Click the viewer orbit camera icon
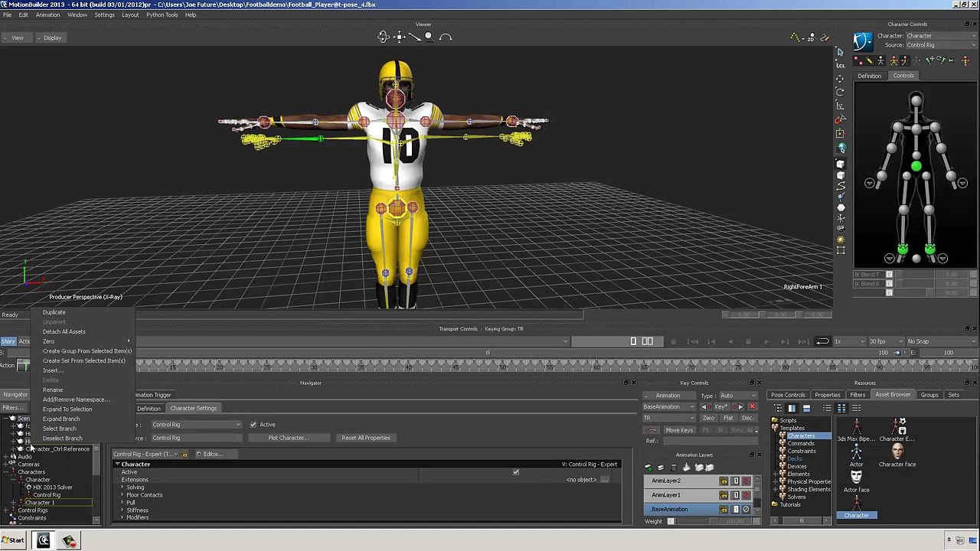980x551 pixels. tap(384, 37)
